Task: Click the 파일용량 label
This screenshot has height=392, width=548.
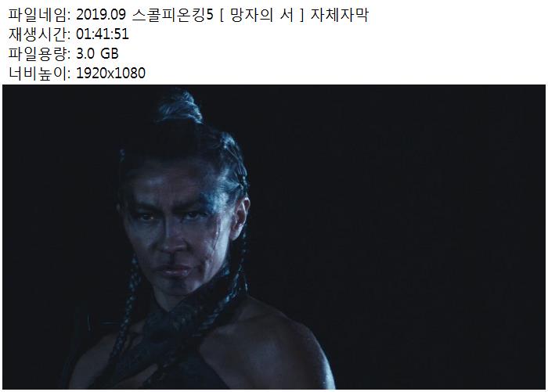Action: tap(39, 54)
